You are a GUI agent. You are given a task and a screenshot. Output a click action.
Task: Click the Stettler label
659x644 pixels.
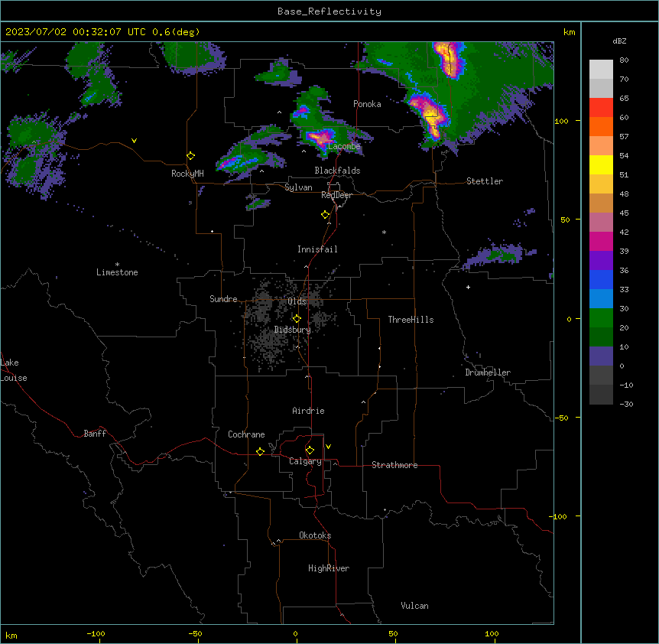coord(485,181)
